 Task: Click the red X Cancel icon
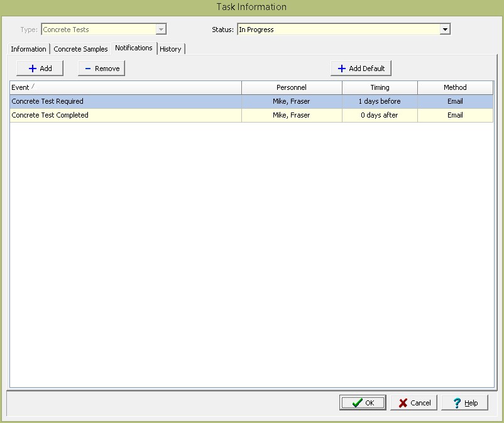pyautogui.click(x=403, y=403)
